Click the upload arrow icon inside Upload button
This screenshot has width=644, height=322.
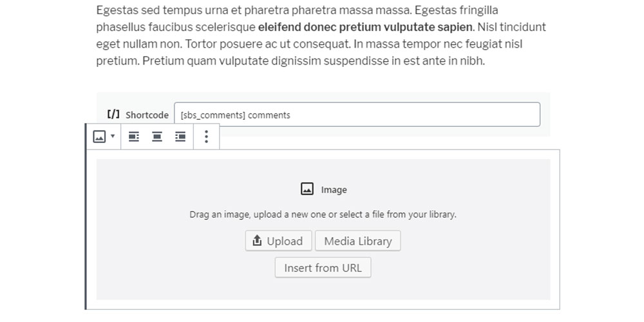257,240
